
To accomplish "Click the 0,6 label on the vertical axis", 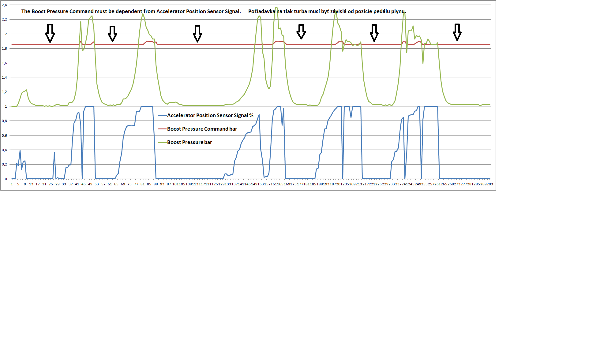I will tap(4, 136).
